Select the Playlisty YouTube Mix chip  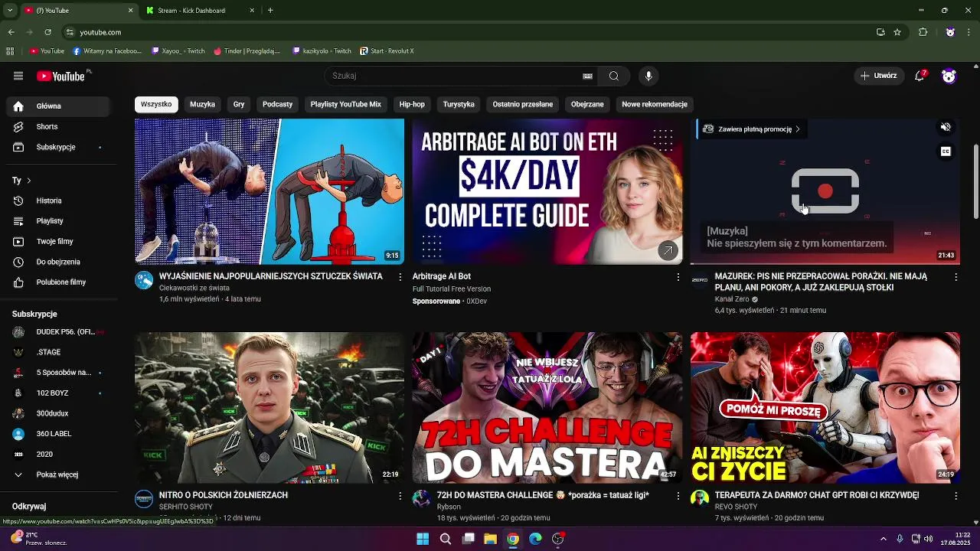coord(345,104)
